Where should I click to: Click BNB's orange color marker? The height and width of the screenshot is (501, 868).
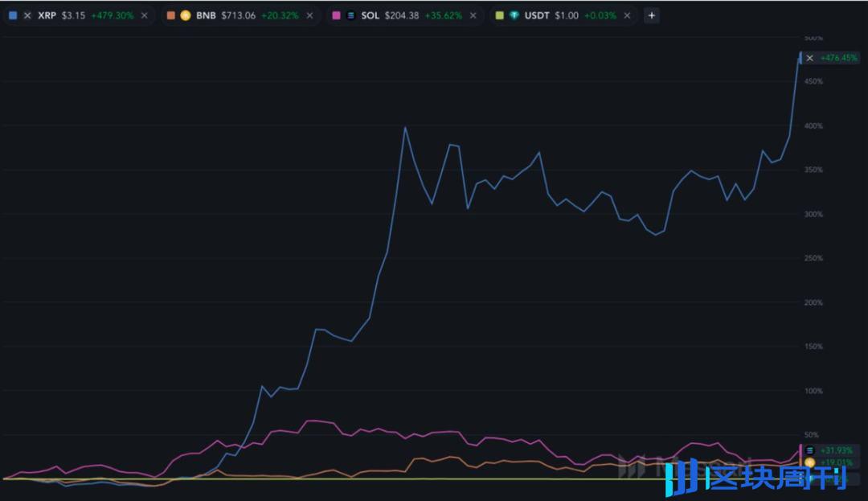(x=172, y=14)
